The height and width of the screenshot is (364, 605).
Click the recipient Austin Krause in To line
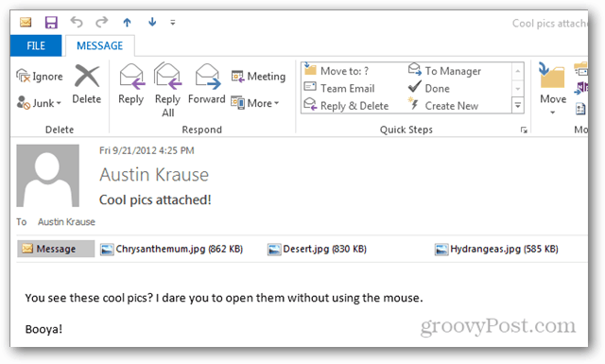66,222
